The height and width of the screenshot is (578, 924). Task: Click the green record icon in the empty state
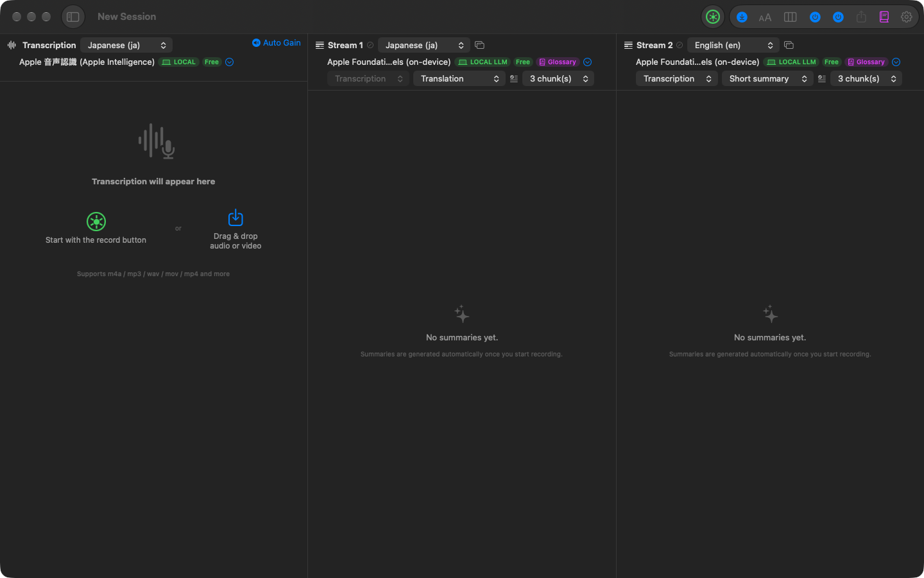pos(96,222)
